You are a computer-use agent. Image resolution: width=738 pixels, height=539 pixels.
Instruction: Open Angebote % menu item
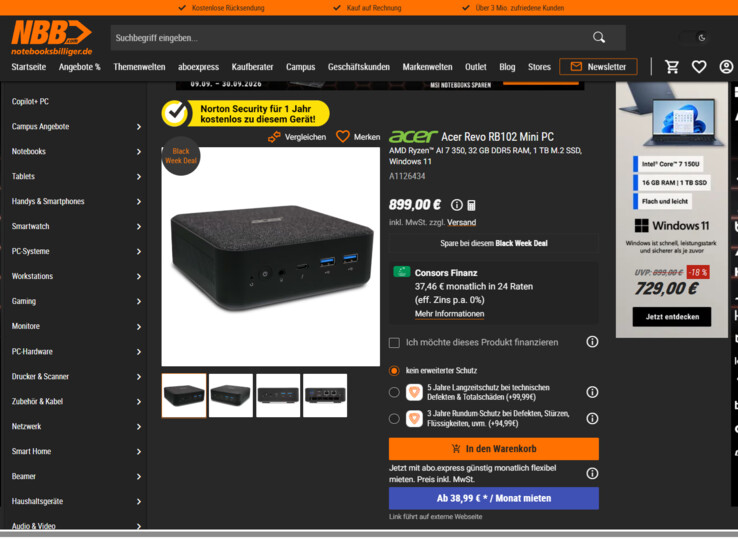80,67
